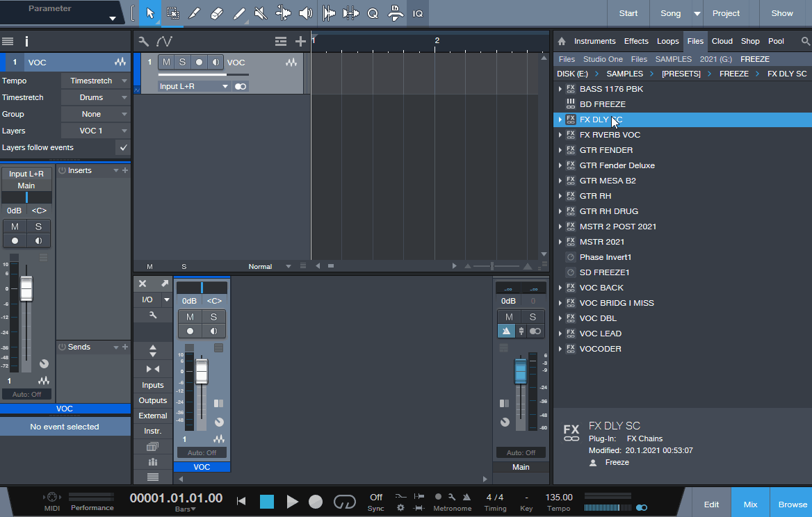Solo the VOC track in arrangement
This screenshot has height=517, width=812.
click(182, 62)
